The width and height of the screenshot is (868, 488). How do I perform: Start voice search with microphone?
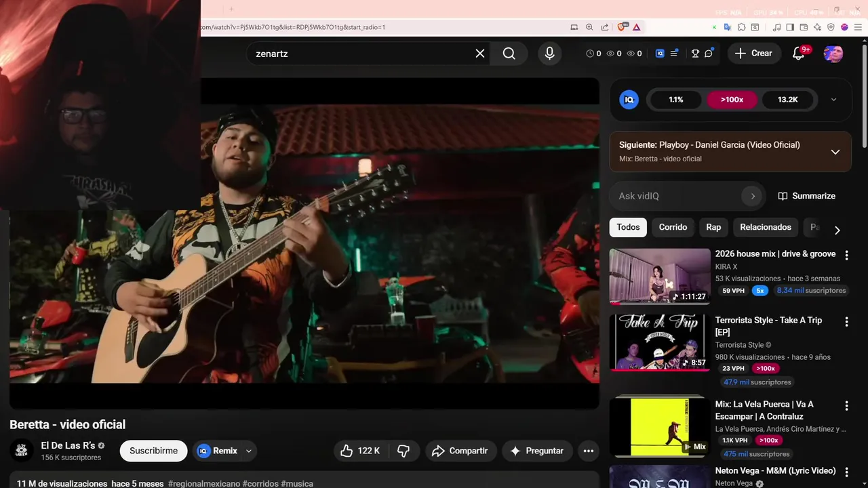(x=549, y=54)
